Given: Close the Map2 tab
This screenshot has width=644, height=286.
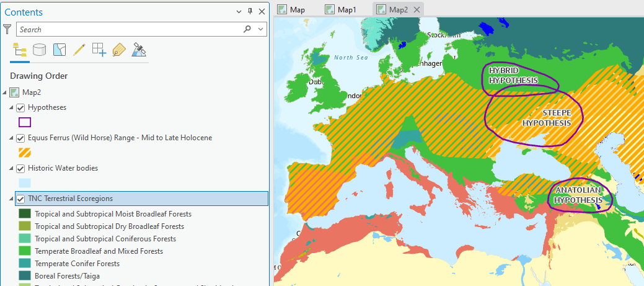Looking at the screenshot, I should click(x=417, y=9).
